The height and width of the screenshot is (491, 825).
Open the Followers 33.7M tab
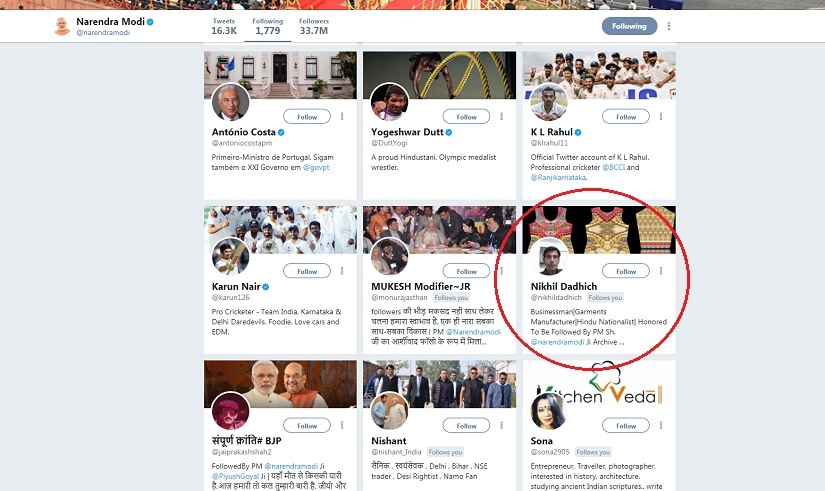coord(314,26)
